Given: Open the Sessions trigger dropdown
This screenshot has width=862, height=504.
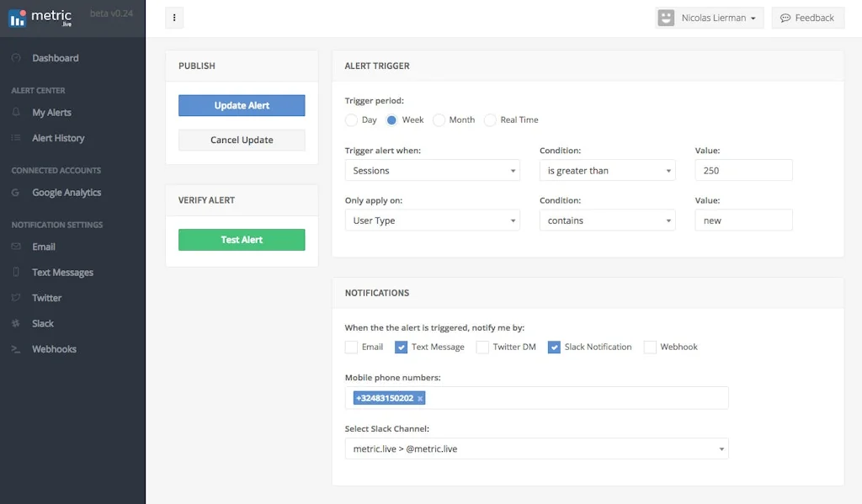Looking at the screenshot, I should pyautogui.click(x=432, y=171).
